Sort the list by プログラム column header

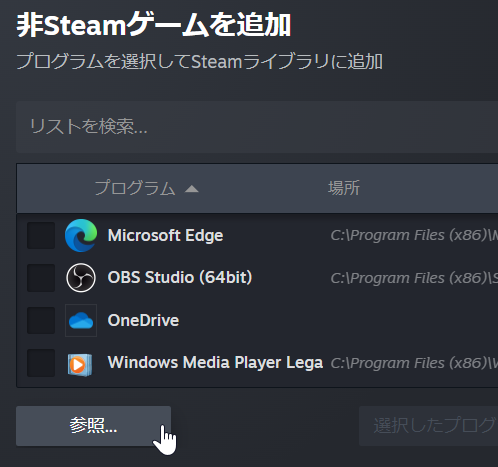135,188
